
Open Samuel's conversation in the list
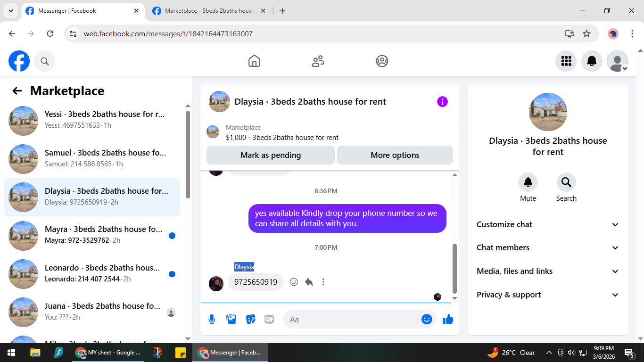pyautogui.click(x=92, y=159)
